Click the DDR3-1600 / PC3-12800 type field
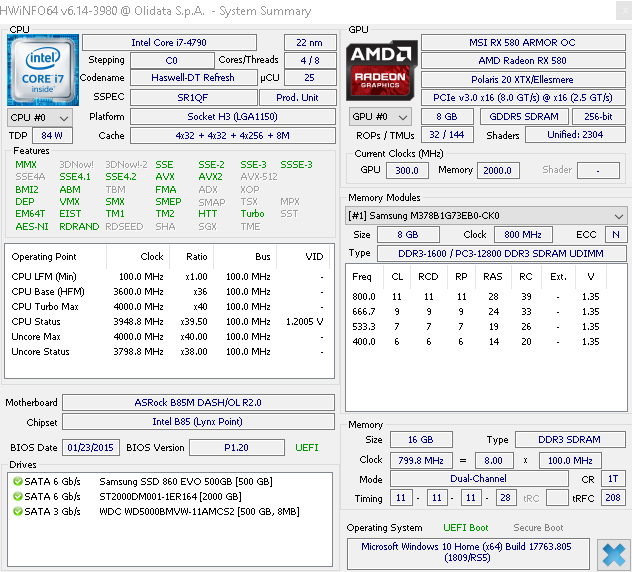This screenshot has height=572, width=632. [x=501, y=254]
